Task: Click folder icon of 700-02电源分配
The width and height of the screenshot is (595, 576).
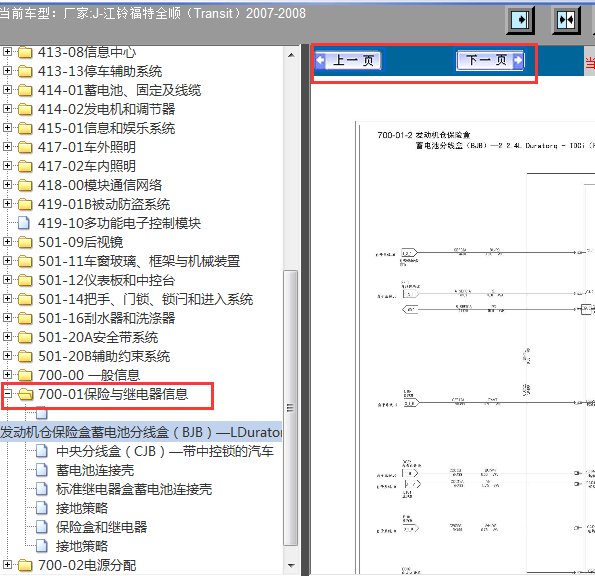Action: pyautogui.click(x=25, y=565)
